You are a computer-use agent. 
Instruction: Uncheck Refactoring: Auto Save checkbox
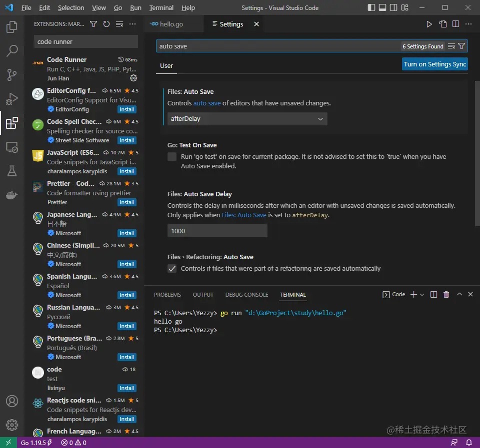pos(172,269)
